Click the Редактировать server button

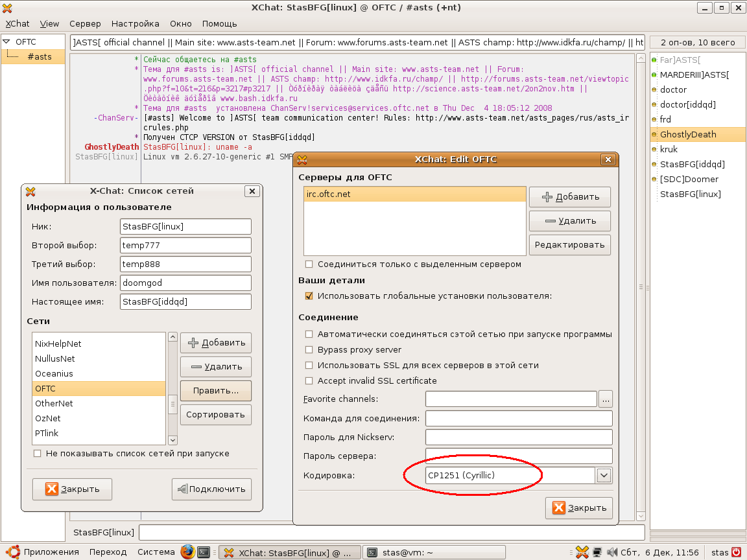569,244
